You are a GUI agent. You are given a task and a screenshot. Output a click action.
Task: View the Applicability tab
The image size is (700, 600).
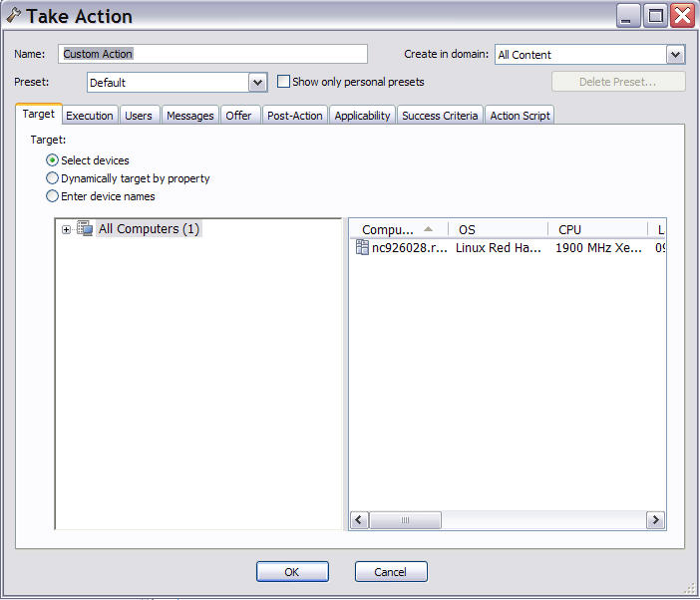(363, 116)
